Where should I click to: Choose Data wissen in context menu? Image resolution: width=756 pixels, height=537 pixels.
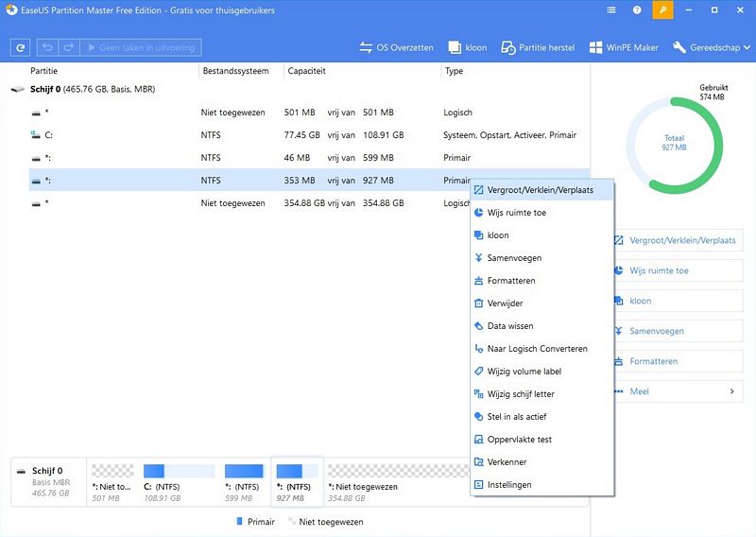[541, 326]
